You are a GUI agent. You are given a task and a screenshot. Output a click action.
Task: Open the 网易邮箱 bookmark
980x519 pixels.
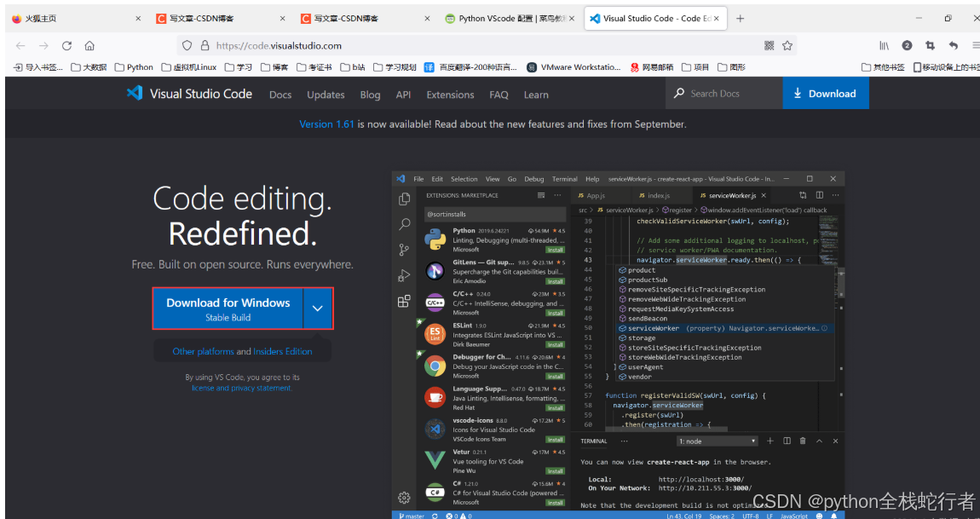pos(652,67)
